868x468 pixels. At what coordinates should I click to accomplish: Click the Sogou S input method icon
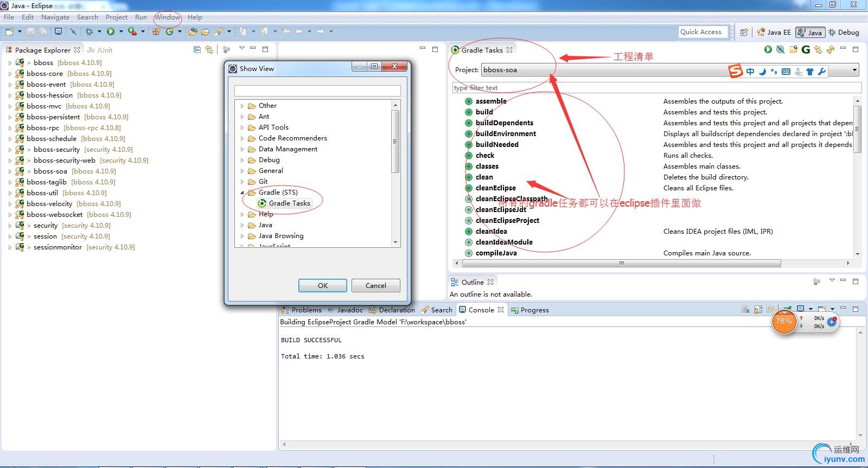(735, 70)
